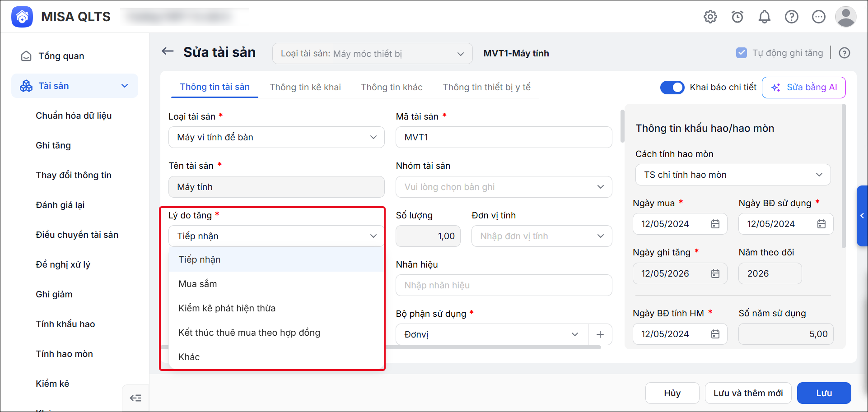Click the alarm clock reminder icon
The height and width of the screenshot is (412, 868).
pyautogui.click(x=737, y=17)
